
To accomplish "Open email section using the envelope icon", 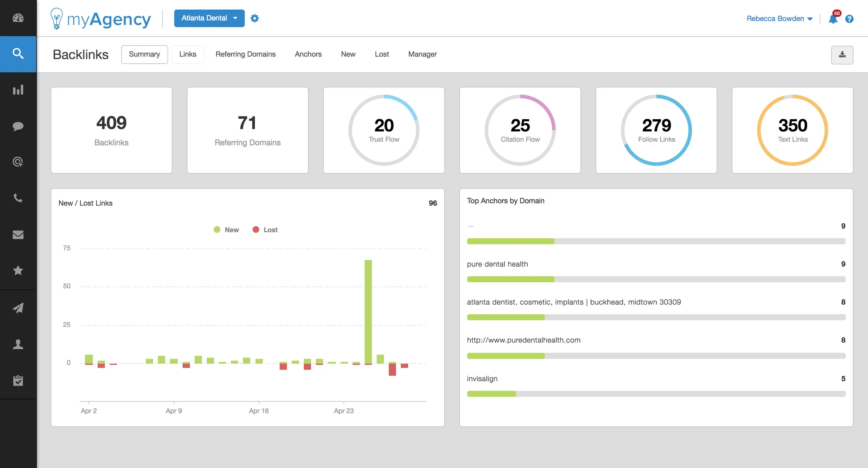I will [x=18, y=235].
